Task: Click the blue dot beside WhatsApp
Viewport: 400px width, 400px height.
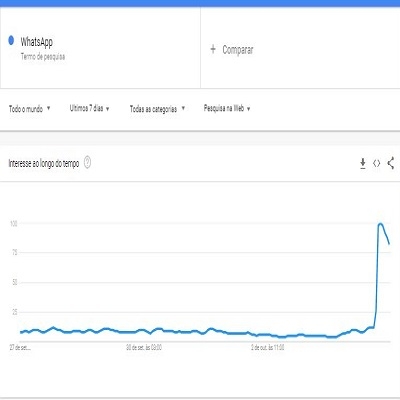Action: coord(11,40)
